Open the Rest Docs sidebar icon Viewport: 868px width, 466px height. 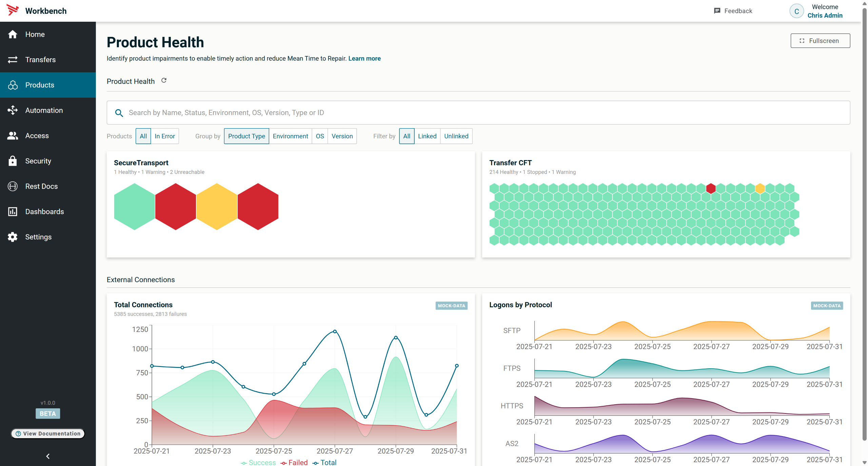(x=13, y=186)
